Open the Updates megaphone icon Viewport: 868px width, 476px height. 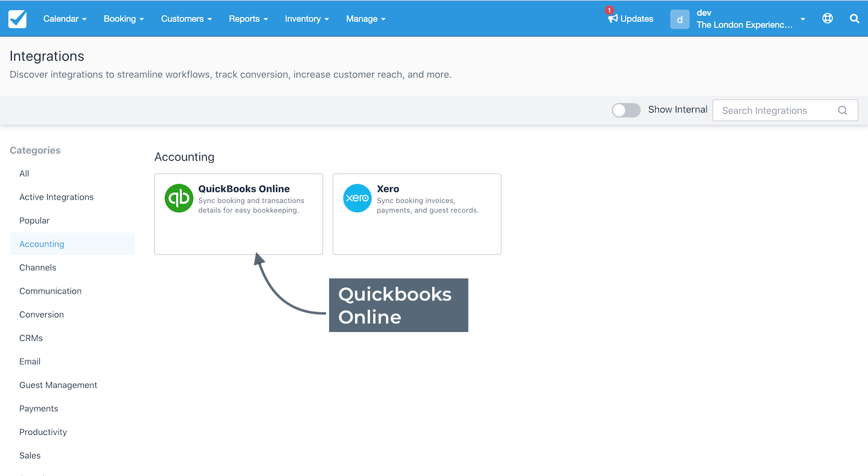point(613,19)
